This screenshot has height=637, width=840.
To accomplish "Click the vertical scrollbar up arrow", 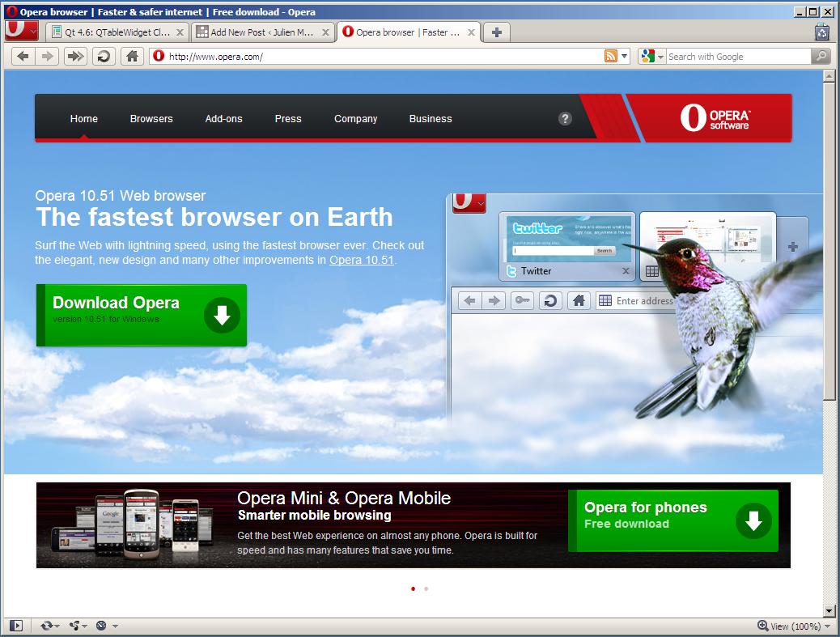I will pyautogui.click(x=829, y=76).
